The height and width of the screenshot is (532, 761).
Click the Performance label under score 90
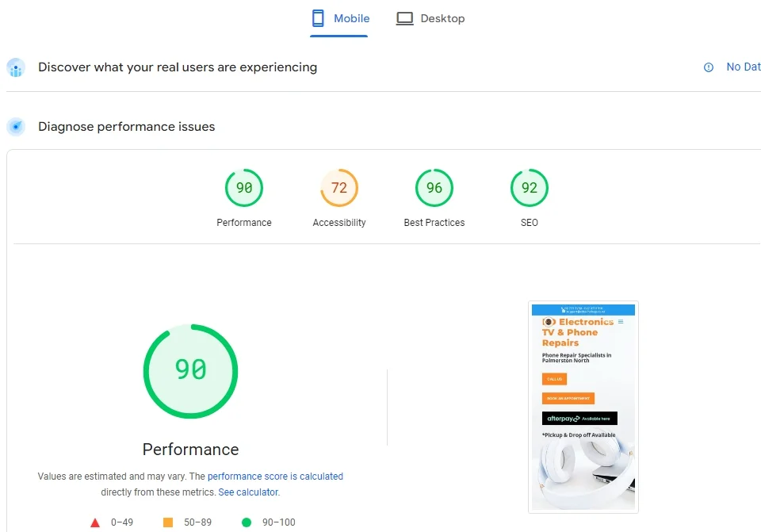(244, 222)
